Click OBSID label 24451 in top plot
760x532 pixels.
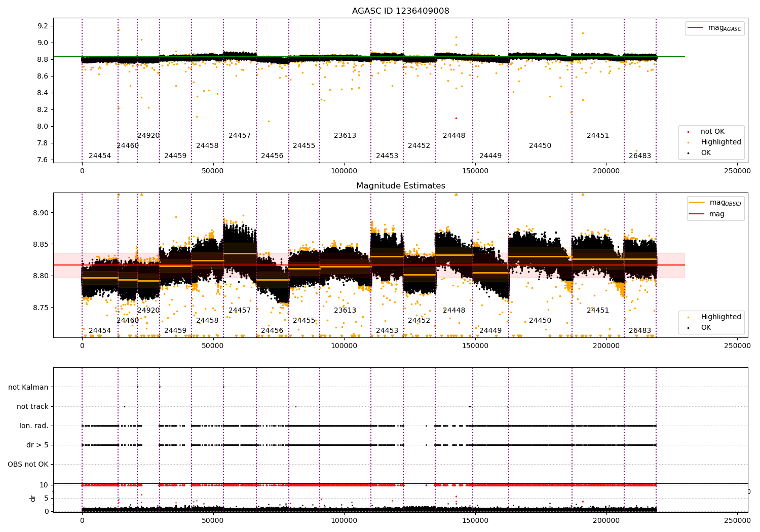598,135
